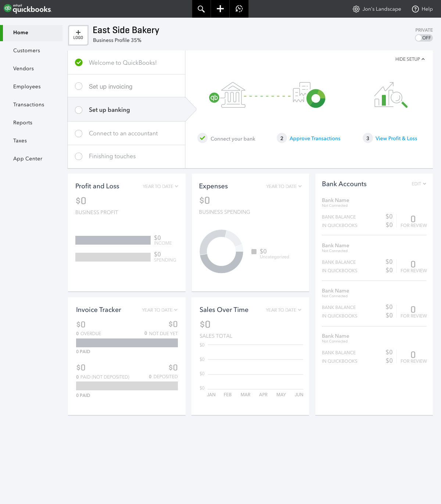Open the recent transactions clock icon
Image resolution: width=441 pixels, height=504 pixels.
(x=239, y=9)
